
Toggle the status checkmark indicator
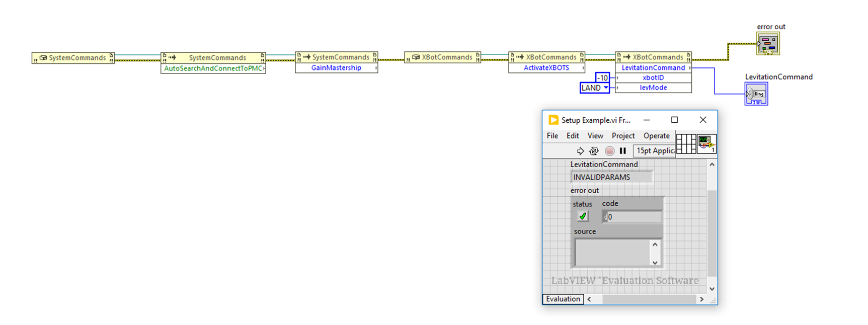pos(583,216)
